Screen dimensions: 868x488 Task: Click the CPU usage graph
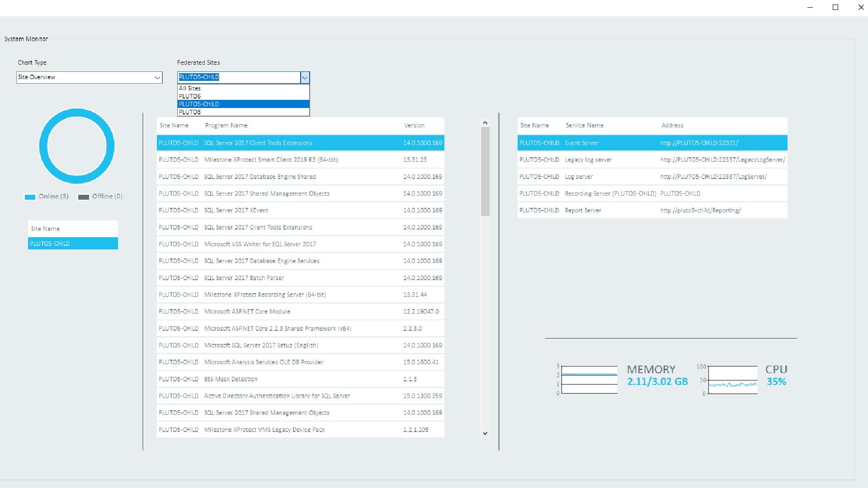(733, 380)
